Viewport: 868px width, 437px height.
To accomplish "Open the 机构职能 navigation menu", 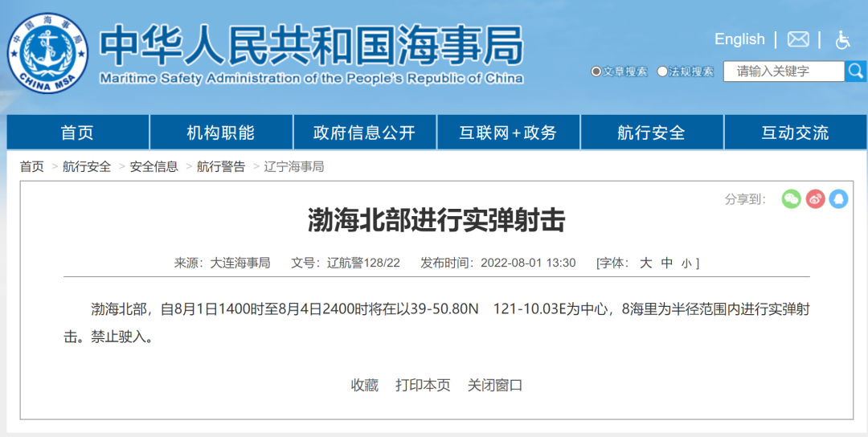I will [221, 133].
